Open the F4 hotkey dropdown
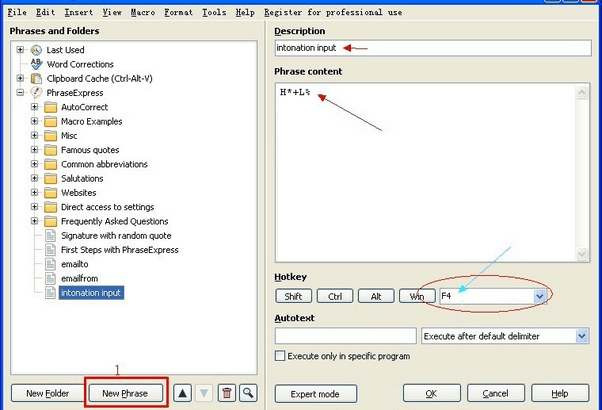The height and width of the screenshot is (410, 602). [x=540, y=296]
